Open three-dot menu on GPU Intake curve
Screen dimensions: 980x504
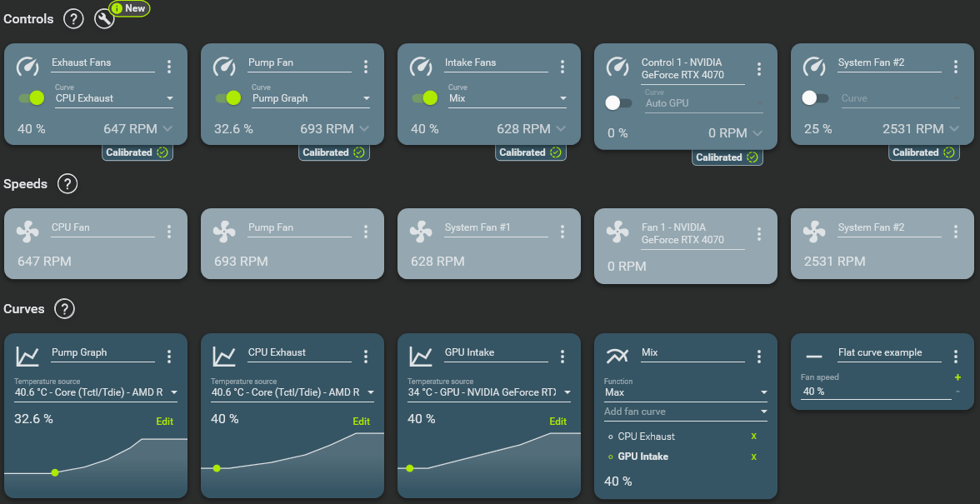(x=562, y=357)
